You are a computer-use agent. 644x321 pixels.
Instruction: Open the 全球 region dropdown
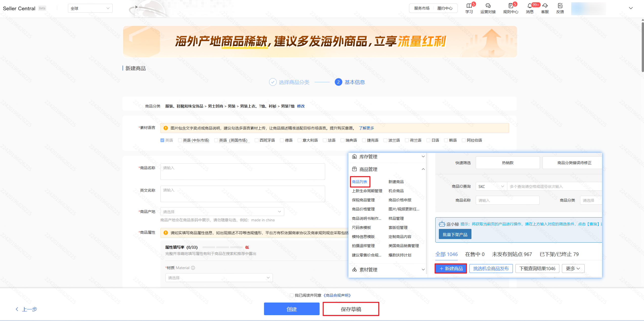[x=90, y=8]
